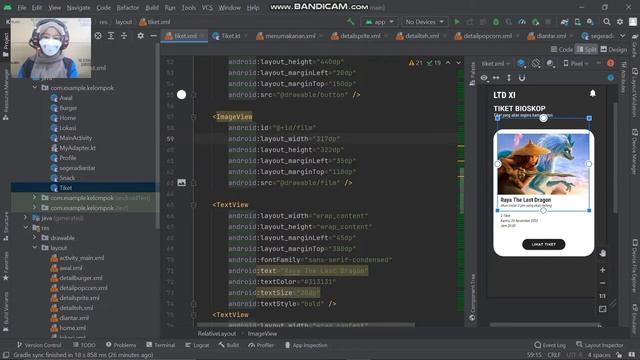Image resolution: width=640 pixels, height=360 pixels.
Task: Click the Select Opened File target icon
Action: pyautogui.click(x=98, y=36)
